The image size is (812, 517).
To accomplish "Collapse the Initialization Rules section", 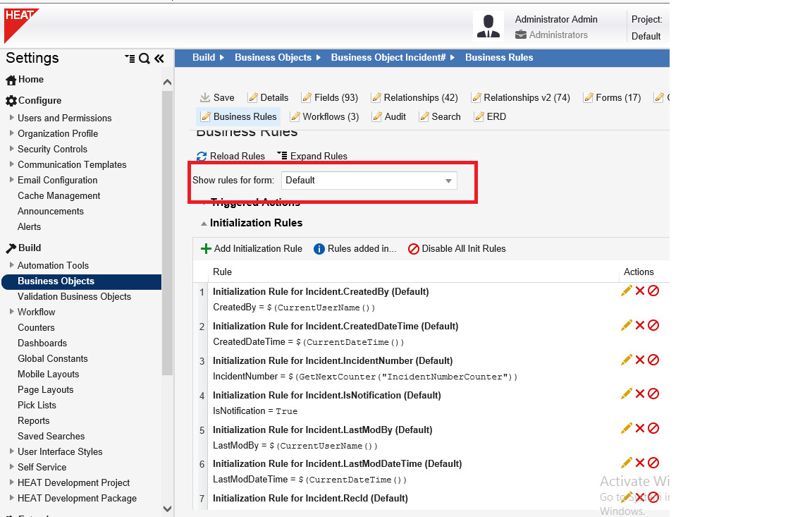I will (x=204, y=223).
